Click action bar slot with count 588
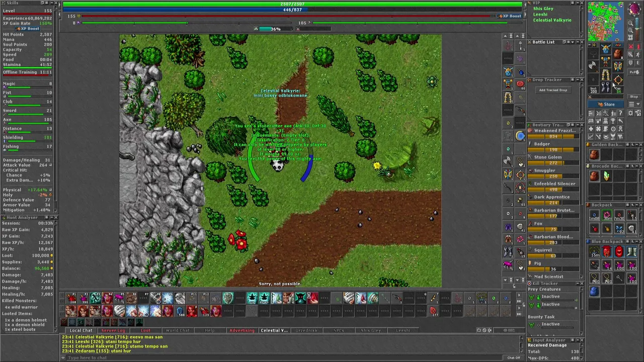The width and height of the screenshot is (644, 362). [180, 311]
